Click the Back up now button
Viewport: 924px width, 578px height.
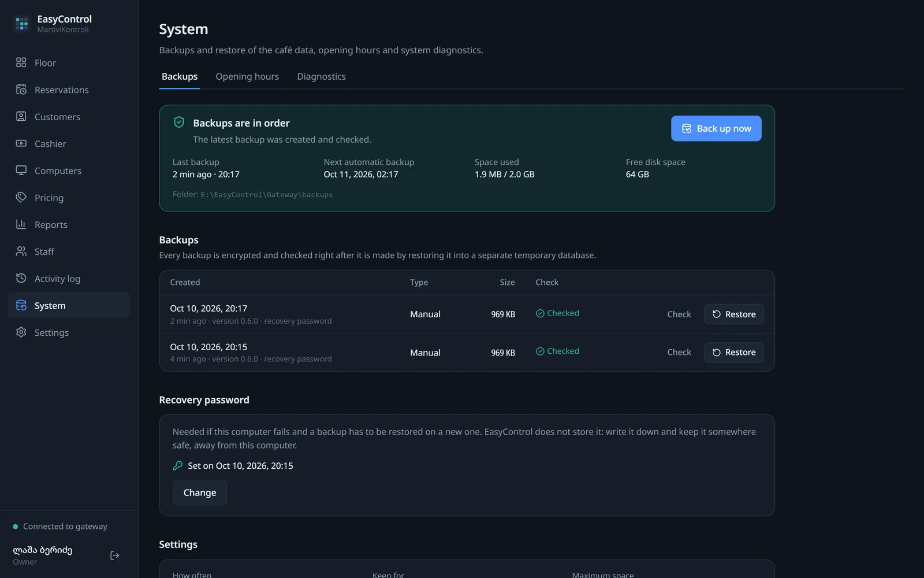coord(716,128)
